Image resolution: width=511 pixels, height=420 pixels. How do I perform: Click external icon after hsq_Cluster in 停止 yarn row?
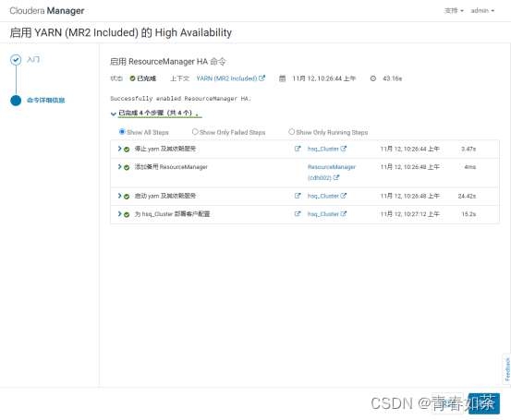344,149
